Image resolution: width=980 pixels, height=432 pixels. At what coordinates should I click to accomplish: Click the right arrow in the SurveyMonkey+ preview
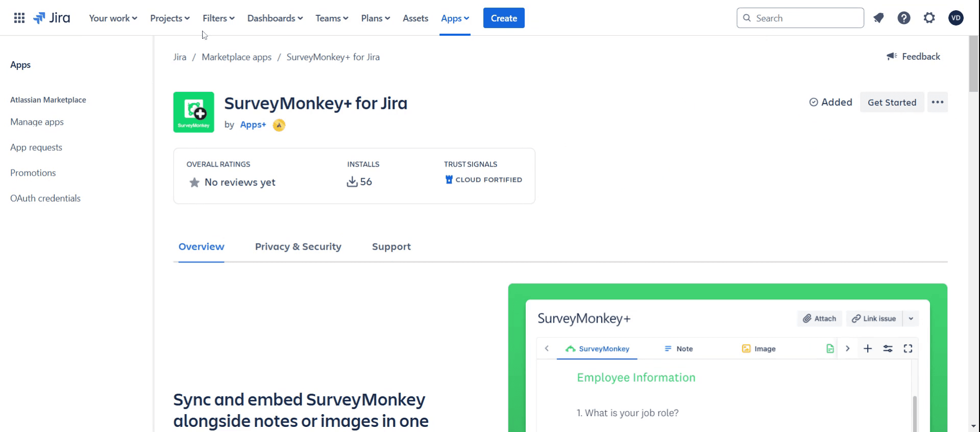click(x=848, y=348)
